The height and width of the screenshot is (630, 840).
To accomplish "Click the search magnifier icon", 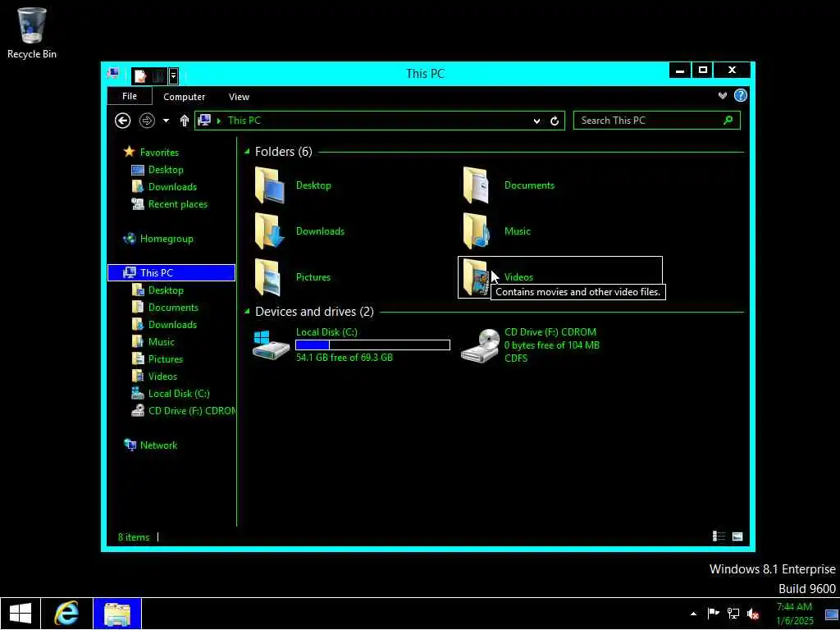I will (x=728, y=120).
